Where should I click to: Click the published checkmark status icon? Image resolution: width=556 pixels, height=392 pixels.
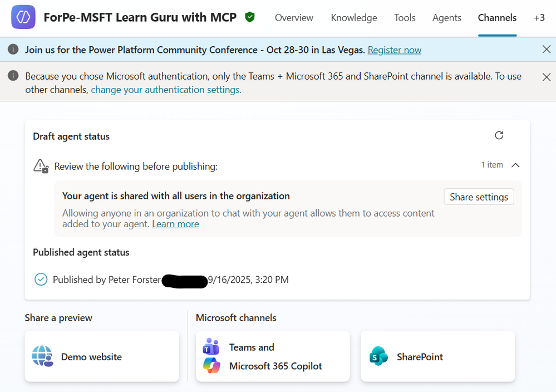pos(41,280)
